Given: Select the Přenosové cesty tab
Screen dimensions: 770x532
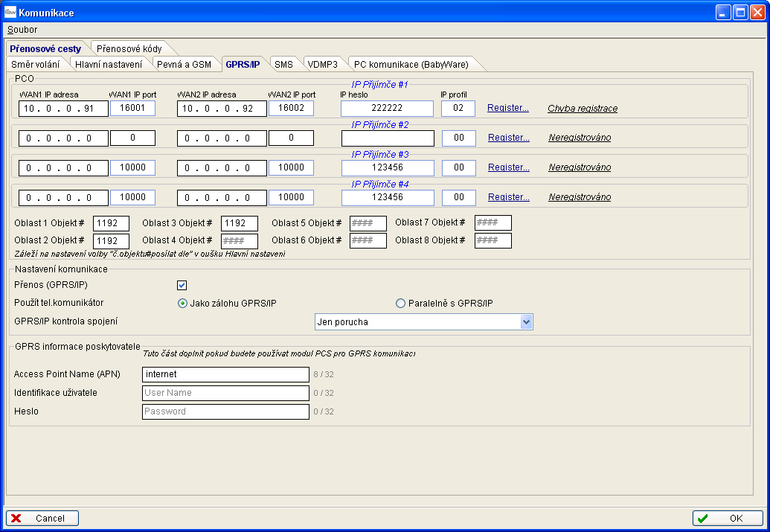Looking at the screenshot, I should coord(45,48).
